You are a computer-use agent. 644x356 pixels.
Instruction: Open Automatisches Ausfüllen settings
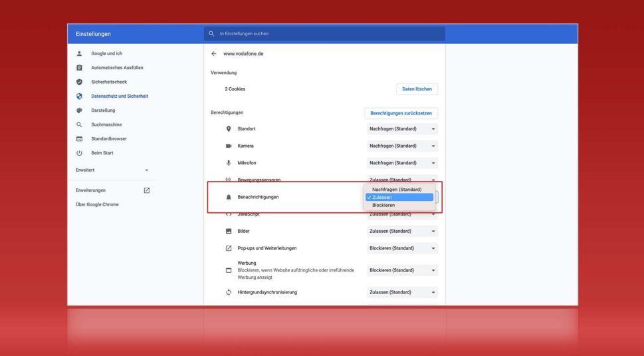point(117,68)
